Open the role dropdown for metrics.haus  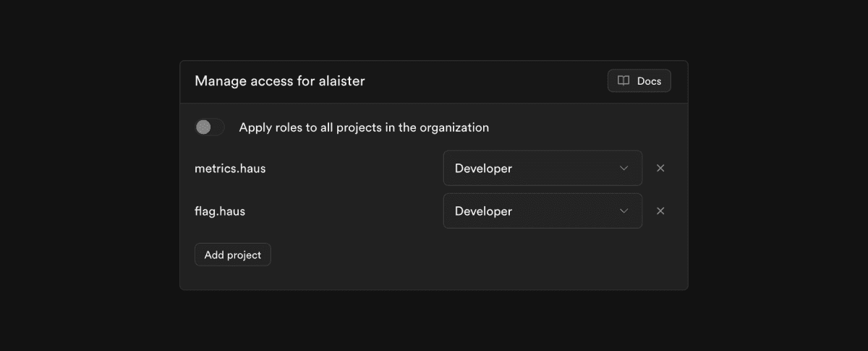tap(542, 168)
